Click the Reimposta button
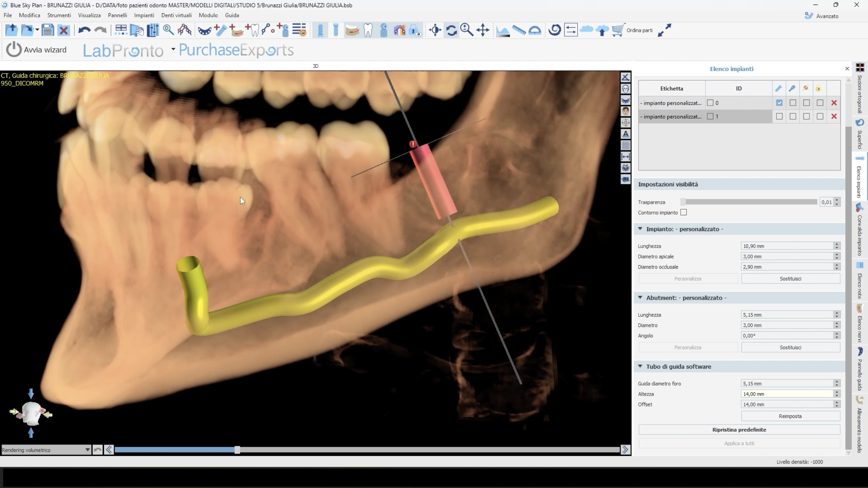 pos(790,416)
